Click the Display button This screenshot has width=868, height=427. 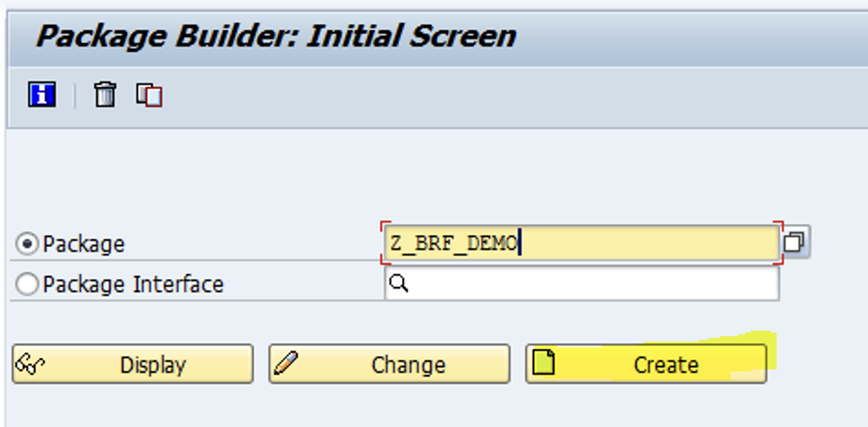(133, 364)
